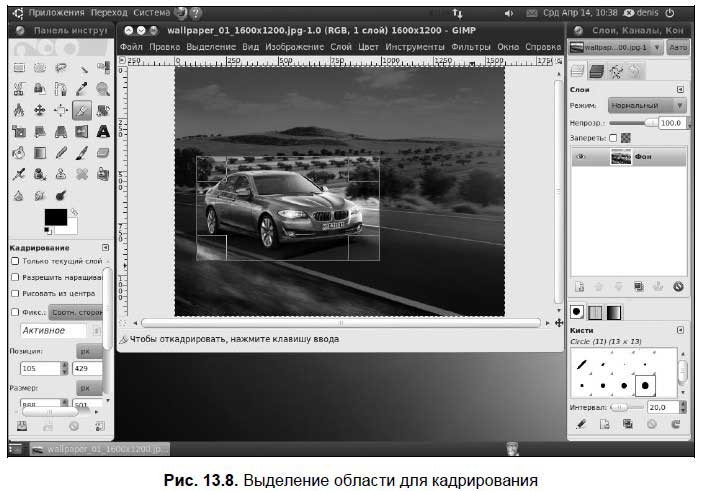
Task: Select the Free Select lasso tool
Action: tap(61, 68)
